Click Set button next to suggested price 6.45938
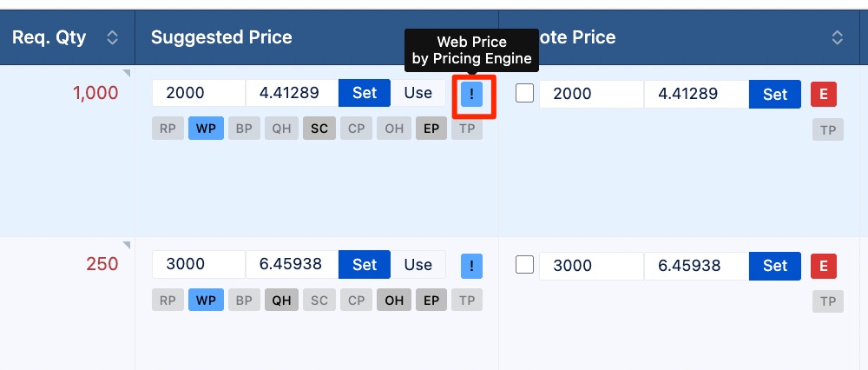Image resolution: width=868 pixels, height=370 pixels. [365, 264]
